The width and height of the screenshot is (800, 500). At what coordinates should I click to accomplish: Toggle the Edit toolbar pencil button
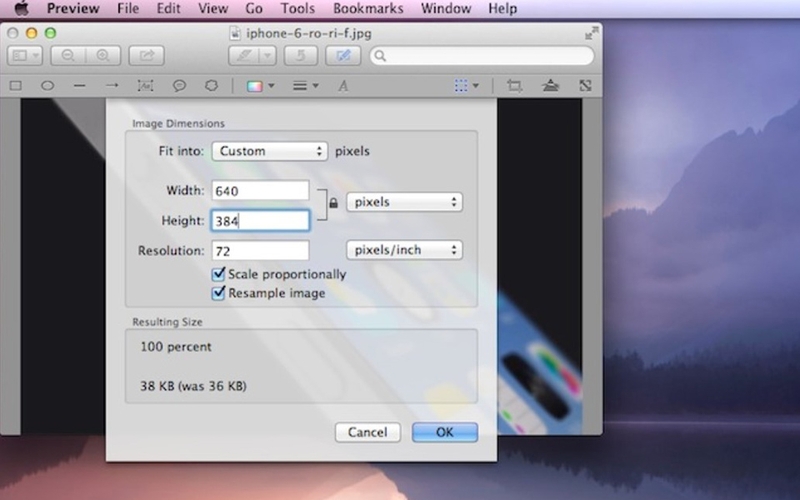343,56
